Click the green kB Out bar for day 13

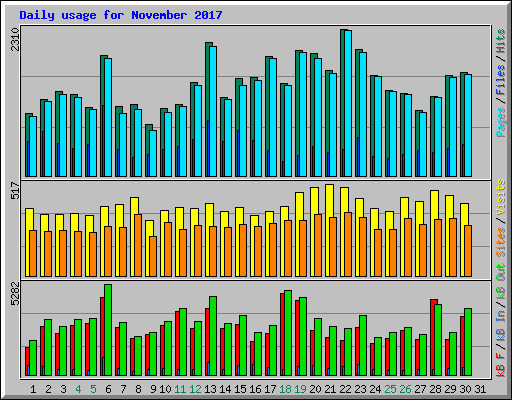213,336
